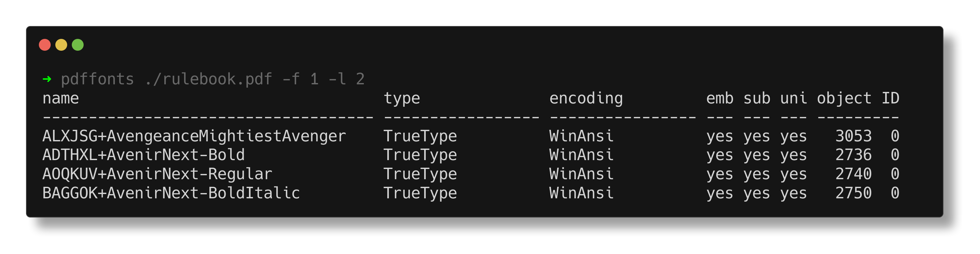The width and height of the screenshot is (980, 254).
Task: Click the ADTHXL+AvenirNext-Bold font name
Action: tap(144, 155)
